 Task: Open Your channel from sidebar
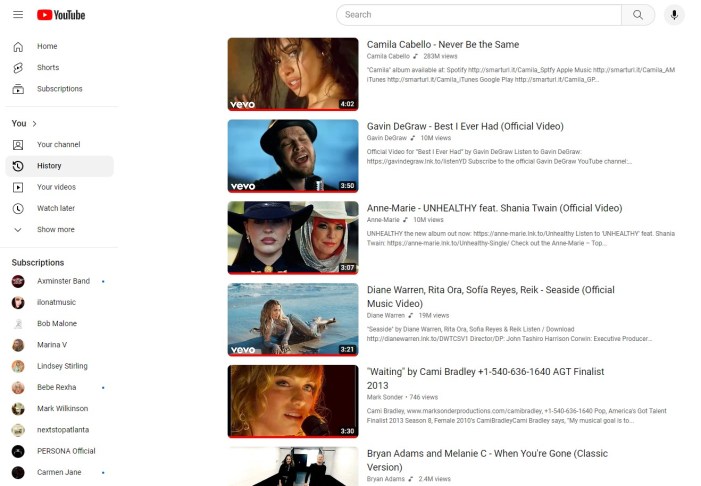click(x=58, y=144)
